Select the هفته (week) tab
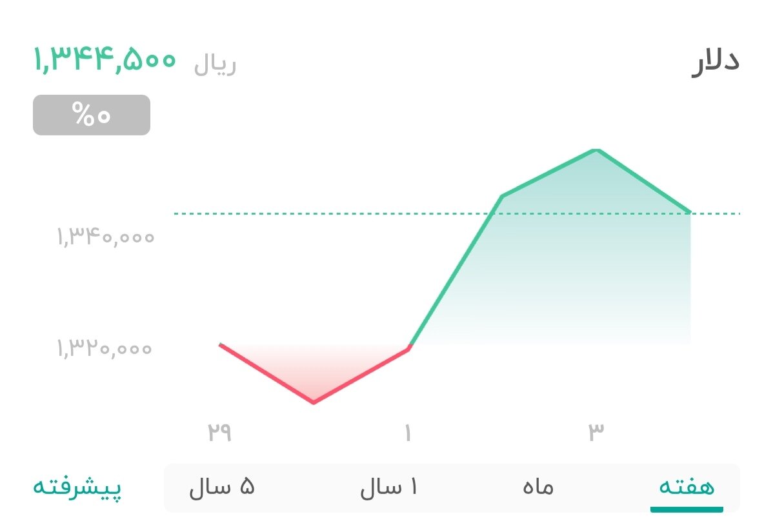Screen dimensions: 773x532 (685, 488)
